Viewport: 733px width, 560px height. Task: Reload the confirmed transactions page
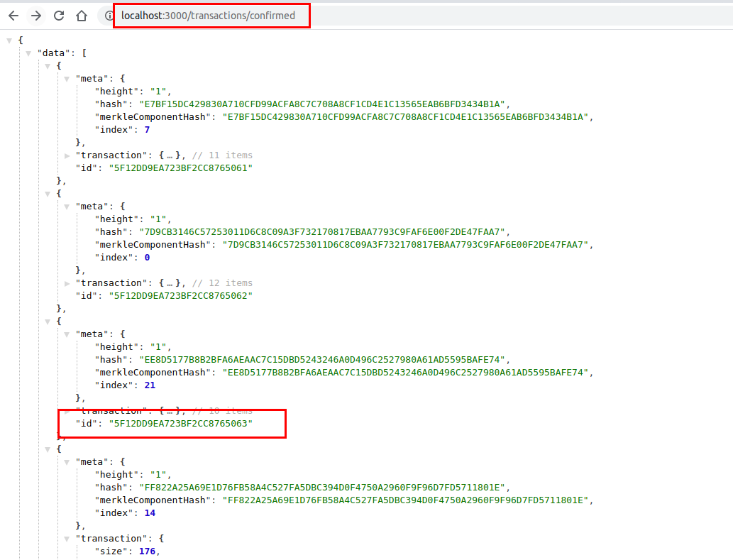(x=59, y=16)
